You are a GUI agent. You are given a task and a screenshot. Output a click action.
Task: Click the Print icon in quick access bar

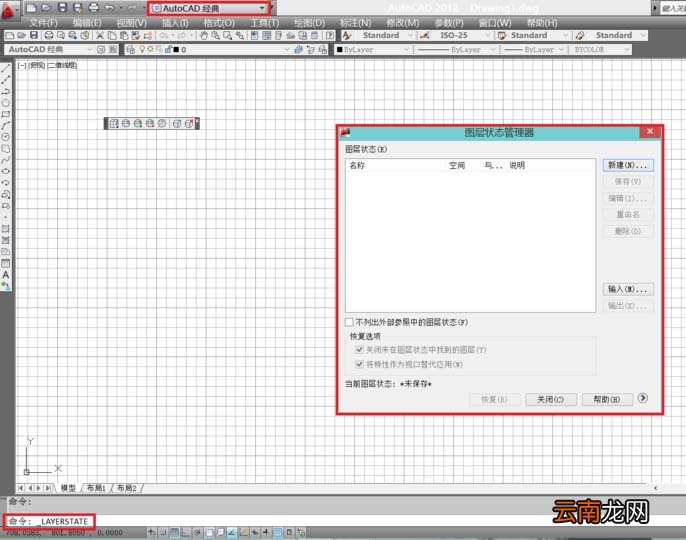(94, 7)
